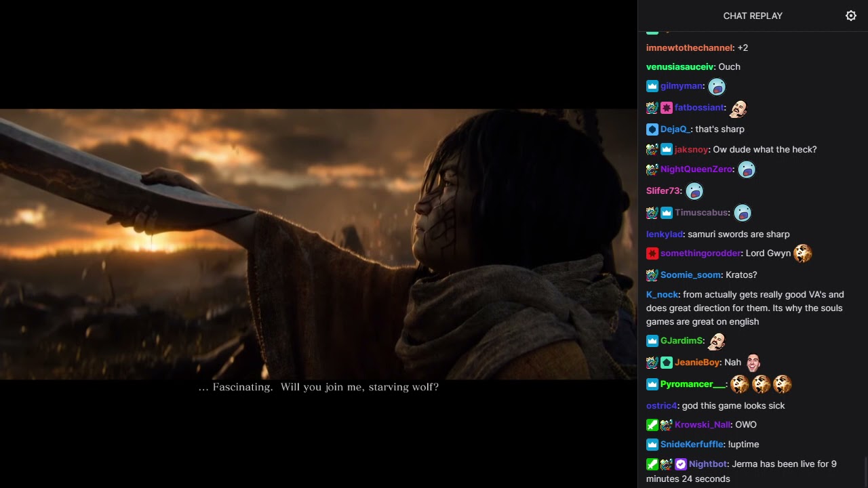Click the '+2' message from imnewtothechannel
Image resolution: width=868 pixels, height=488 pixels.
pyautogui.click(x=743, y=48)
